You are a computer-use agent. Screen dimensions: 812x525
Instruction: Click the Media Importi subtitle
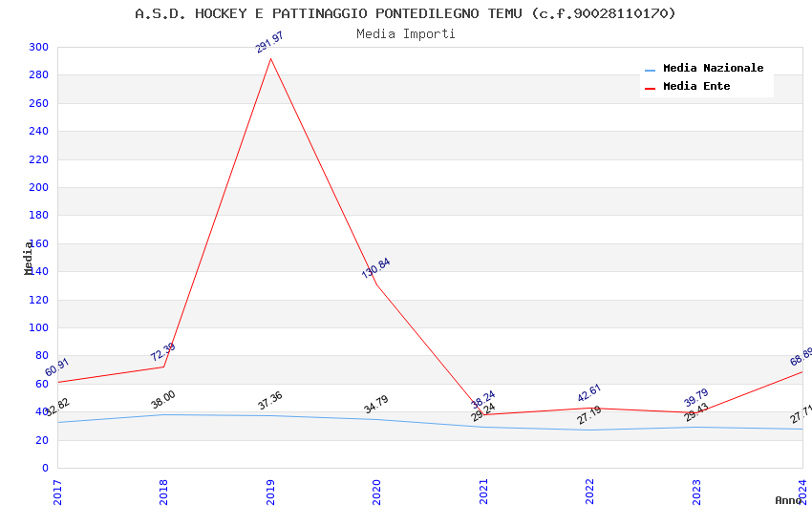405,34
